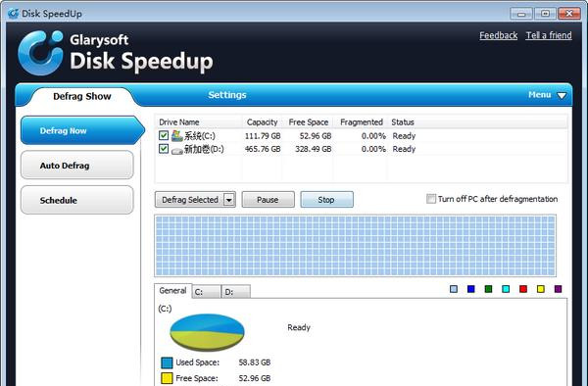588x386 pixels.
Task: Select the 465.76 GB capacity cell
Action: (263, 149)
